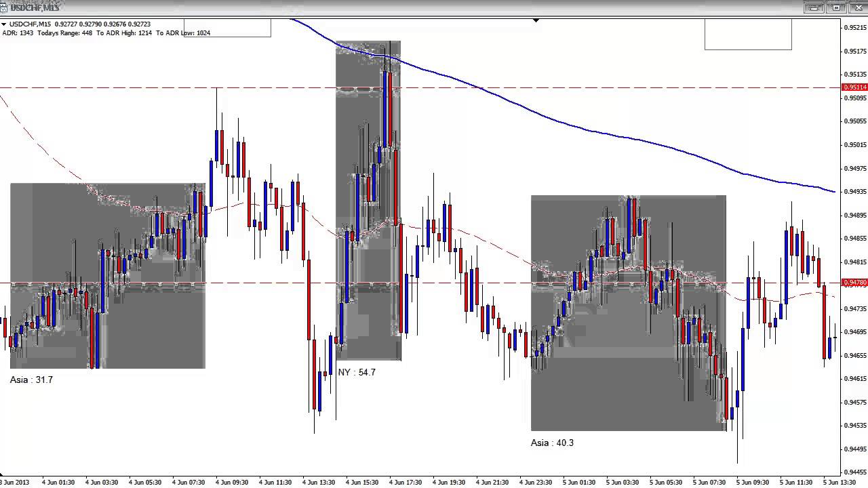Click the high price value 0.92790
868x488 pixels.
[x=92, y=24]
